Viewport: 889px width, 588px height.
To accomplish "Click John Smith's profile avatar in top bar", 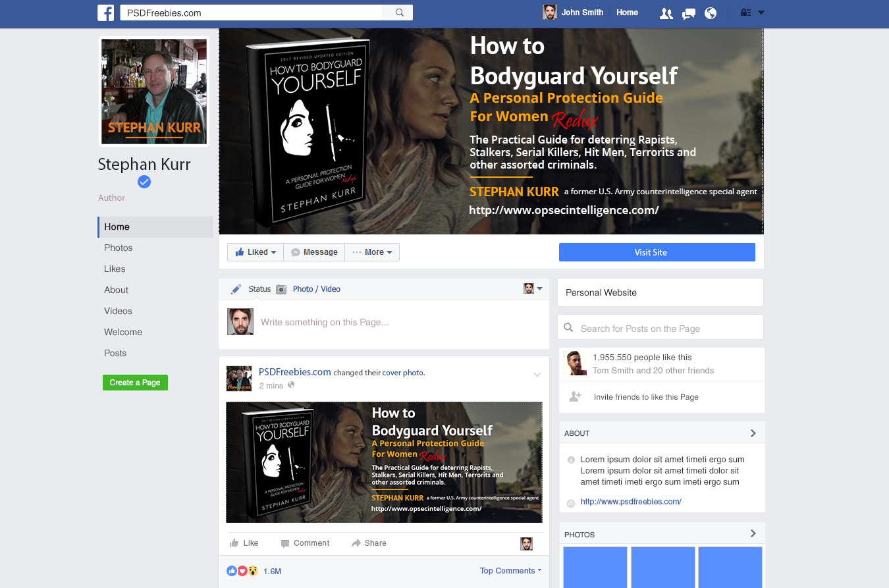I will coord(549,13).
